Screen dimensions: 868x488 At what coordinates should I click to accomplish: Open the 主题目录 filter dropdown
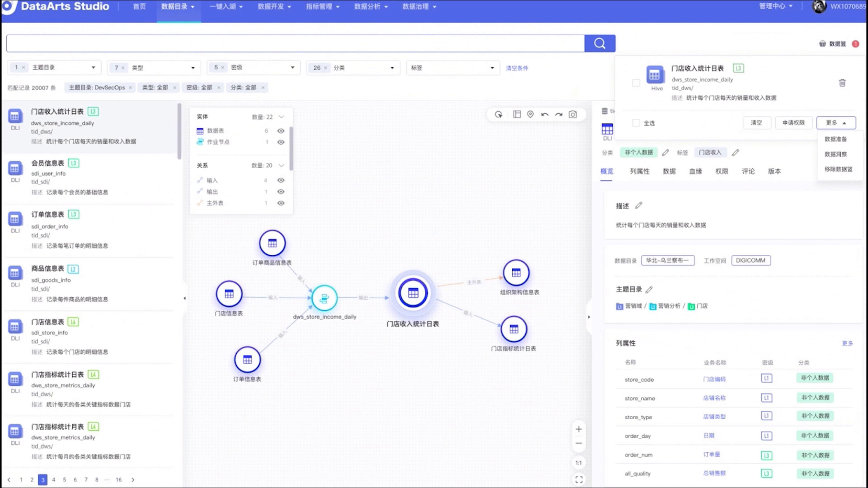point(93,68)
